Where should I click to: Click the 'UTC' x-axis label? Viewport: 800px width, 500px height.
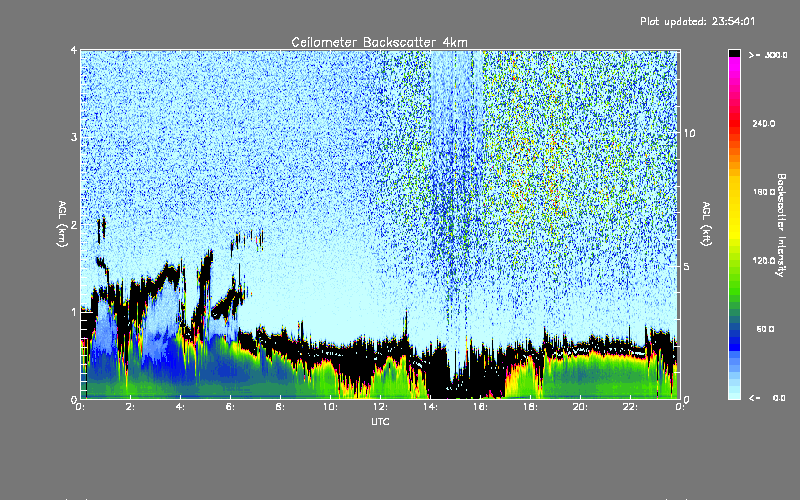(380, 421)
